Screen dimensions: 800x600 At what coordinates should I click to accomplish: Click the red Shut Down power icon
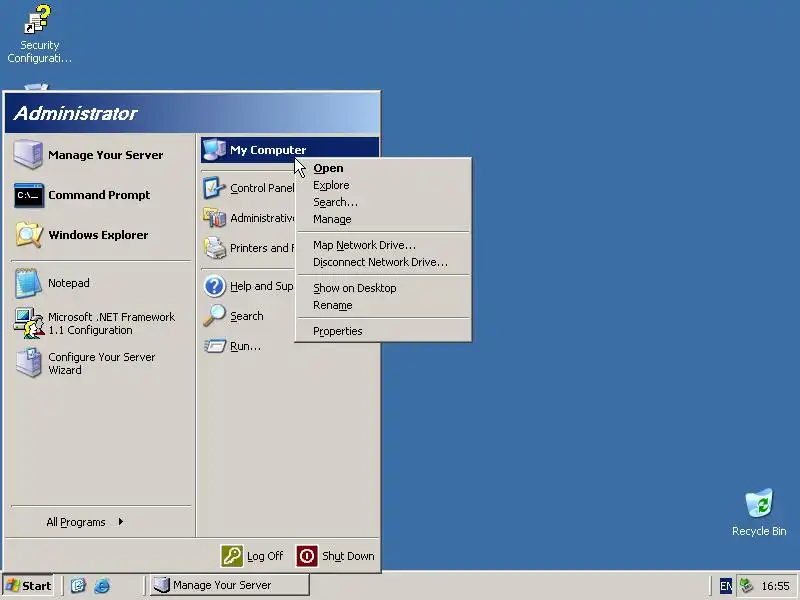tap(307, 556)
